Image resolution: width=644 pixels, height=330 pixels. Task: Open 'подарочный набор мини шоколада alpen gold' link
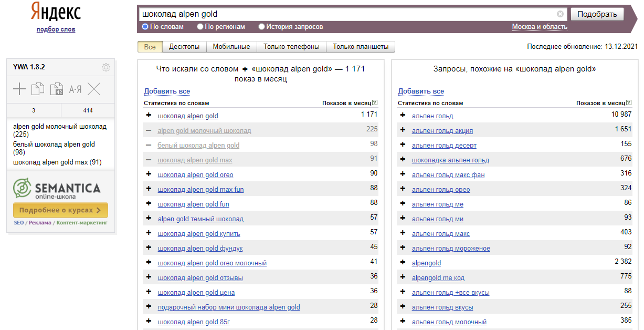point(229,307)
